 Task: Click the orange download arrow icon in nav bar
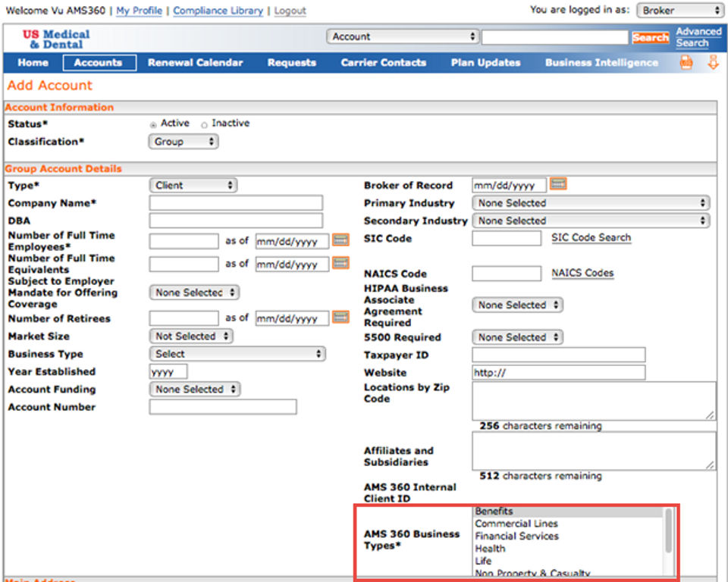click(x=713, y=62)
